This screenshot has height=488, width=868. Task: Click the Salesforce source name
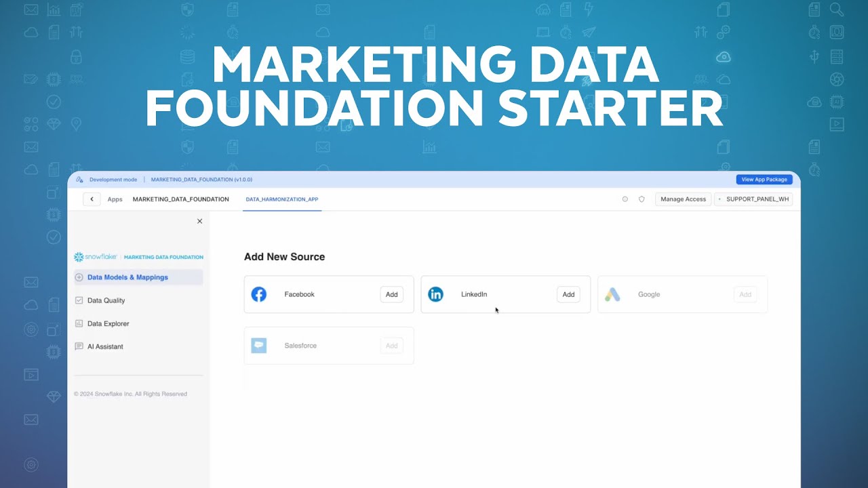tap(300, 346)
